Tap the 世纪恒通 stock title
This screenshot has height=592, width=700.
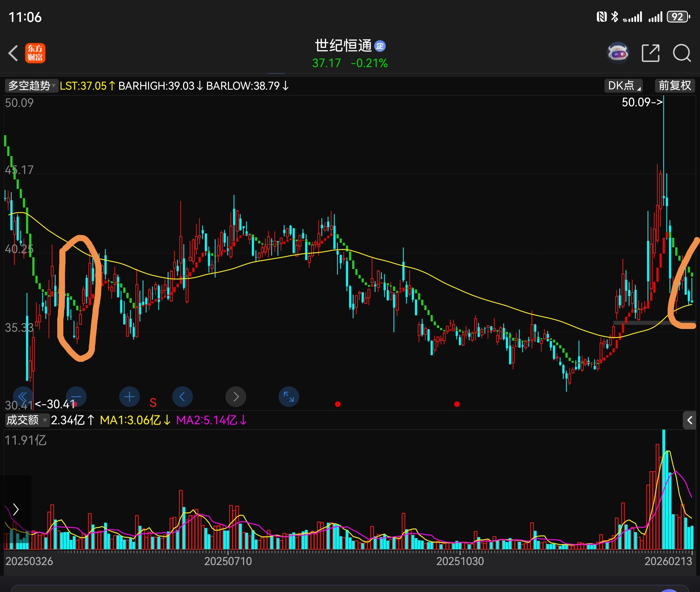click(343, 46)
